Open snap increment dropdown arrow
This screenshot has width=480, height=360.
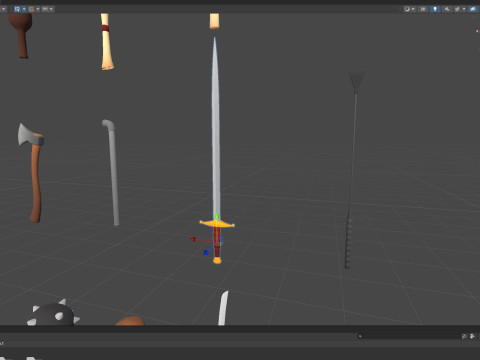click(38, 9)
